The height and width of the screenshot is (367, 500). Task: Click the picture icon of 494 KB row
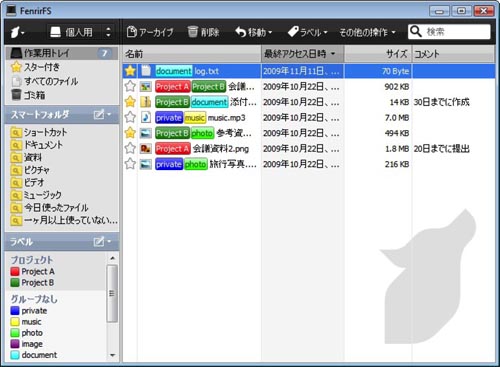click(146, 133)
